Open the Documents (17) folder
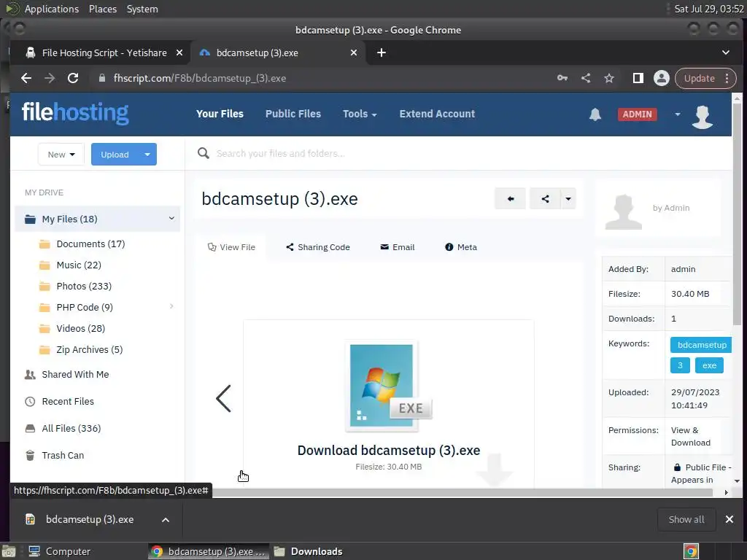 [90, 244]
